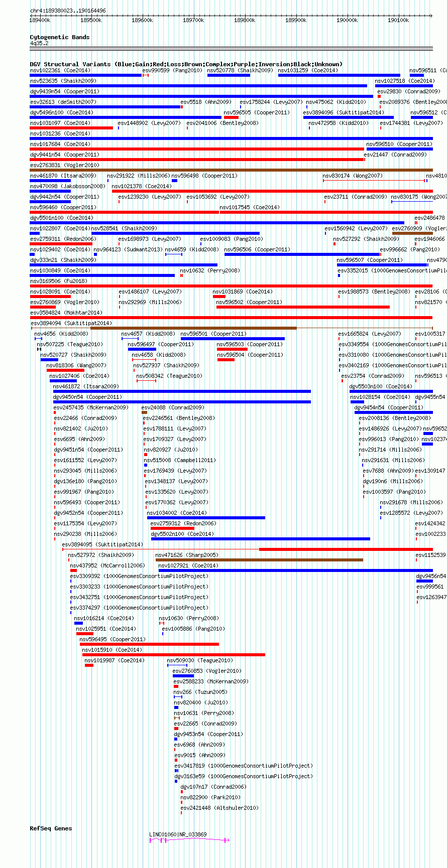Viewport: 447px width, 868px height.
Task: Click esv1758244 (Levy2007) label
Action: tap(271, 102)
